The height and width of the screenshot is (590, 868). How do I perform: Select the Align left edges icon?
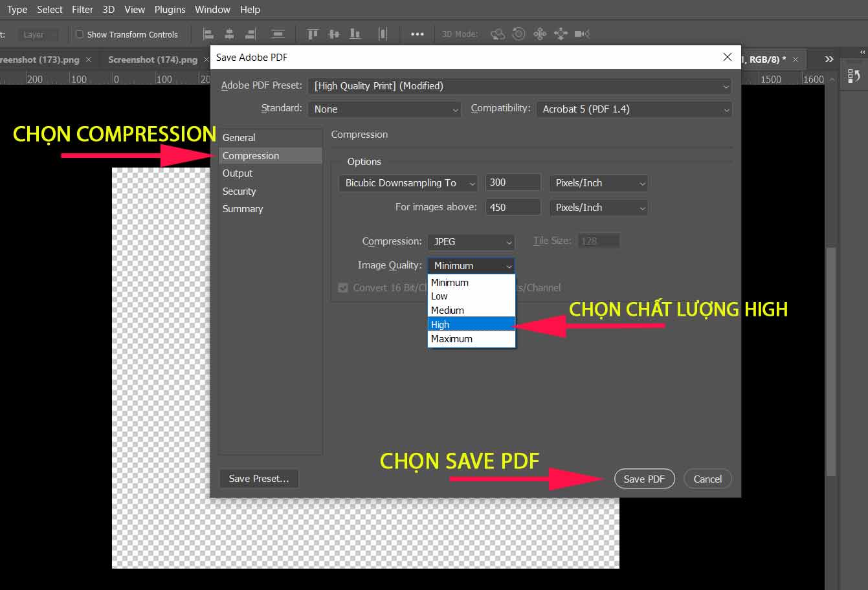(x=208, y=34)
